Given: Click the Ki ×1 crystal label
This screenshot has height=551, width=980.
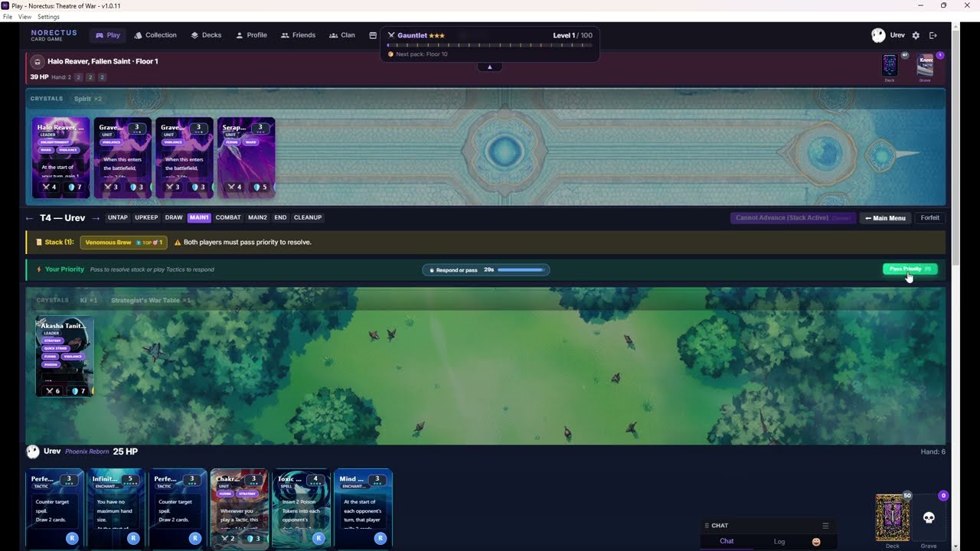Looking at the screenshot, I should [89, 301].
